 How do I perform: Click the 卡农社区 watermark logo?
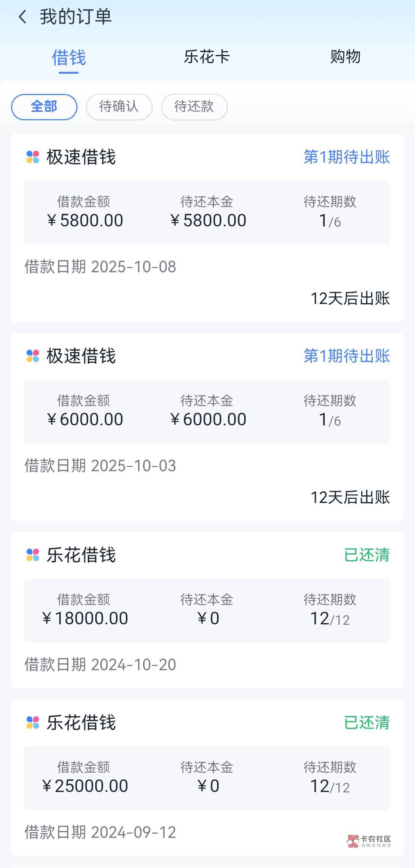coord(369,841)
